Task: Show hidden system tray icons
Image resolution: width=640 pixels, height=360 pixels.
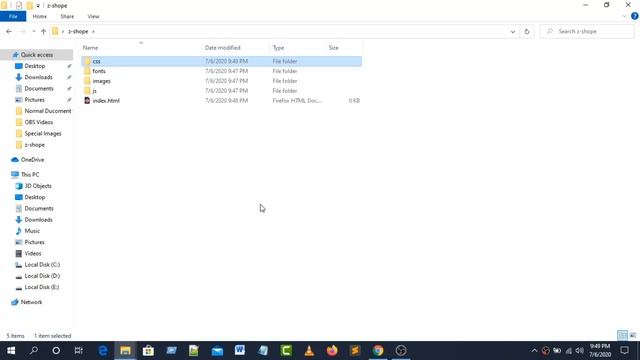Action: [x=534, y=351]
